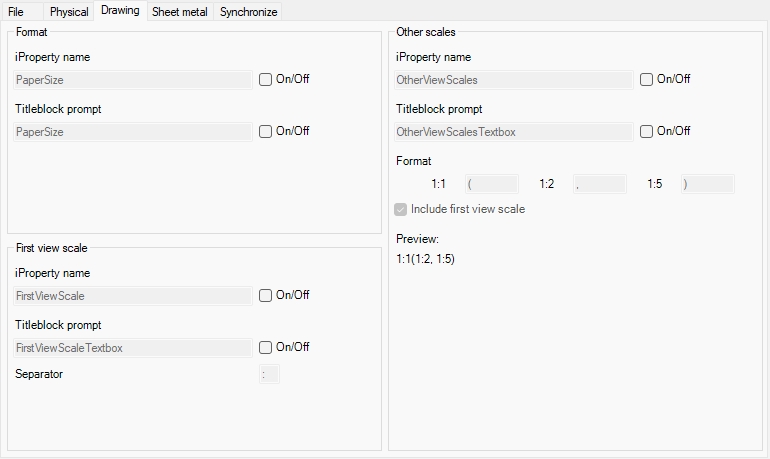Focus the OtherViewScales iProperty name field
Image resolution: width=770 pixels, height=459 pixels.
coord(514,80)
